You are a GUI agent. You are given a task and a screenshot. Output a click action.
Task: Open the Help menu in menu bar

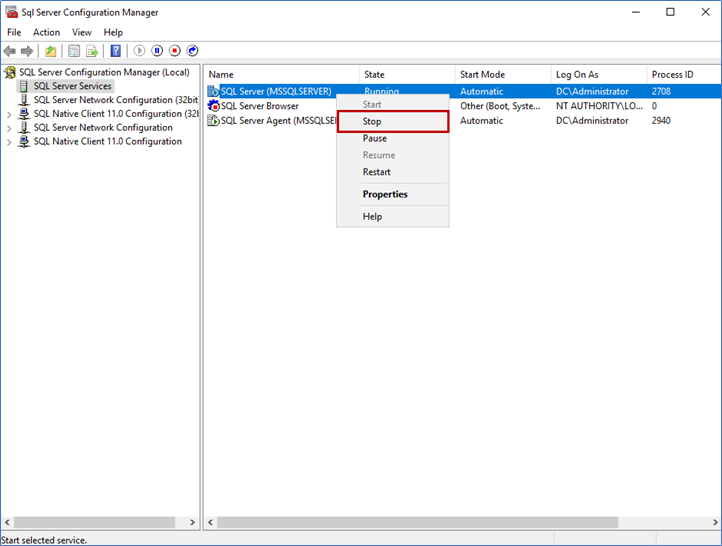pos(113,32)
